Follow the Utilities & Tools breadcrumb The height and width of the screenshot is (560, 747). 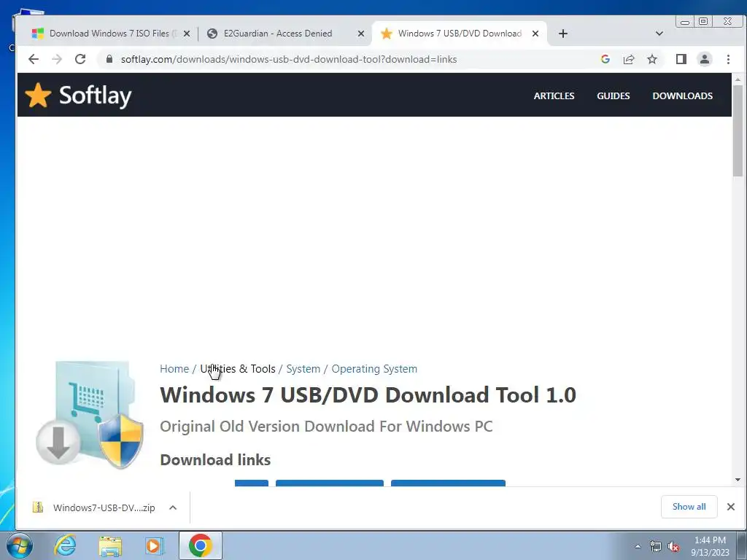(x=238, y=368)
